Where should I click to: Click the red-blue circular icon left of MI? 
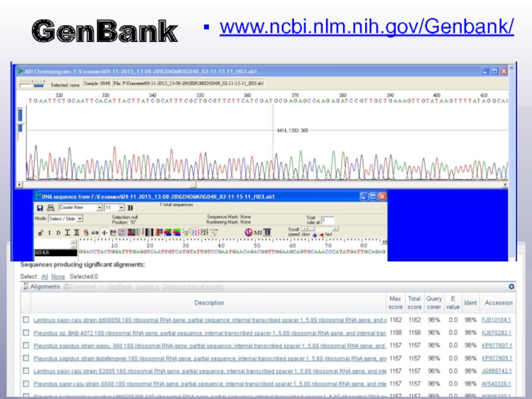click(248, 232)
